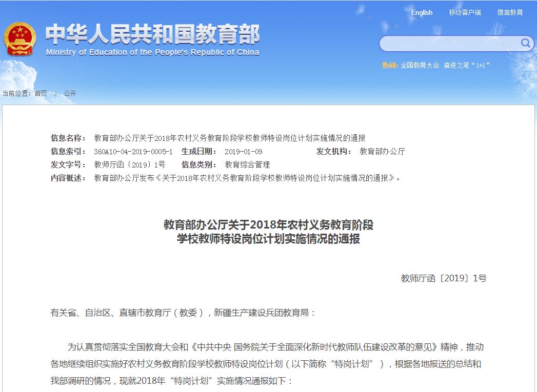Viewport: 537px width, 392px height.
Task: Open 公开 in the breadcrumb
Action: [70, 93]
